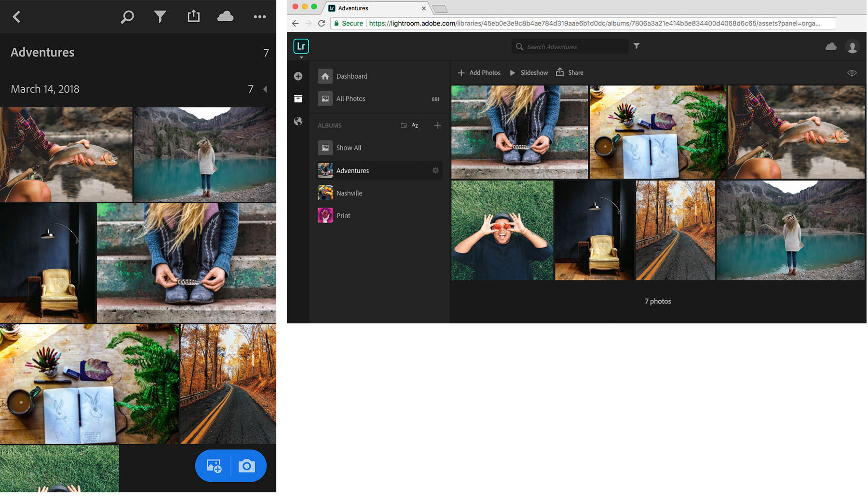Expand the Lr logo dropdown arrow

(x=301, y=56)
